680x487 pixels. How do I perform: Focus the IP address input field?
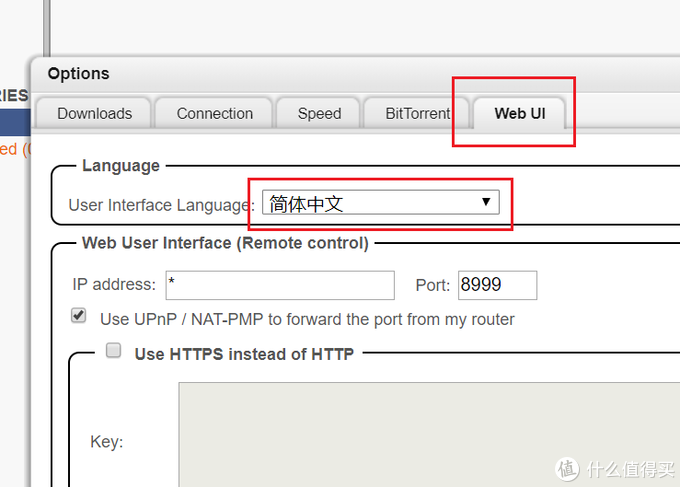279,285
